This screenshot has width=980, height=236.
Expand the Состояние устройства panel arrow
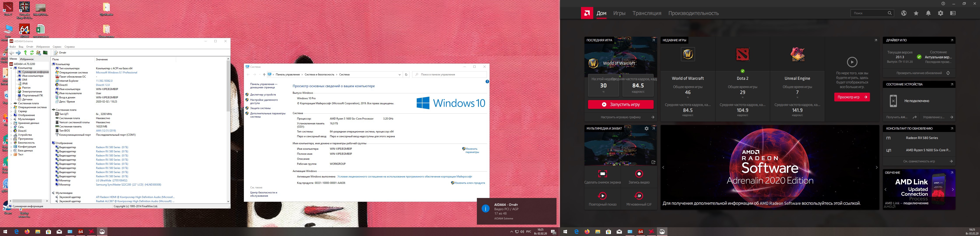click(952, 84)
